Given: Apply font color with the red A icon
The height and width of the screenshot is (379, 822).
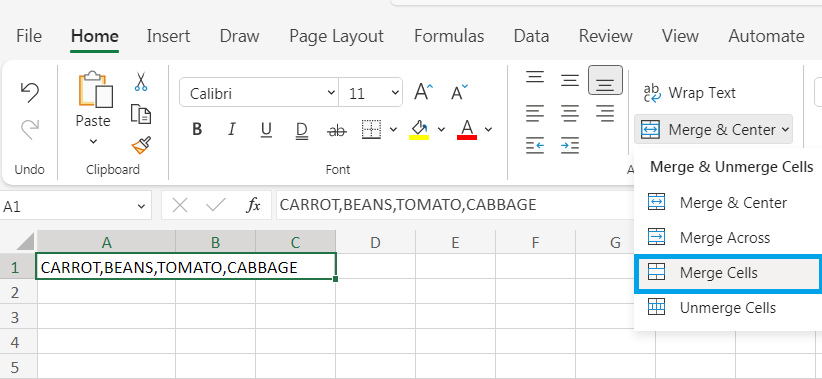Looking at the screenshot, I should (467, 129).
